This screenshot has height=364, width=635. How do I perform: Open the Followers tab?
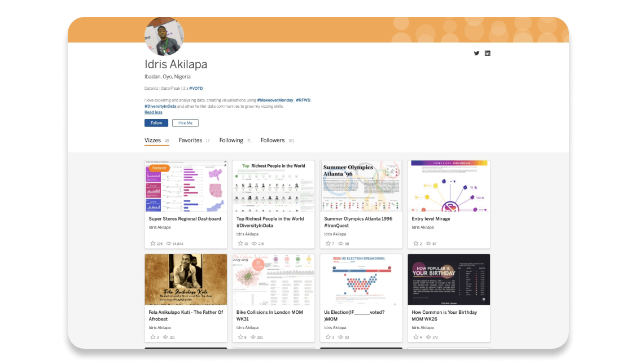(273, 141)
